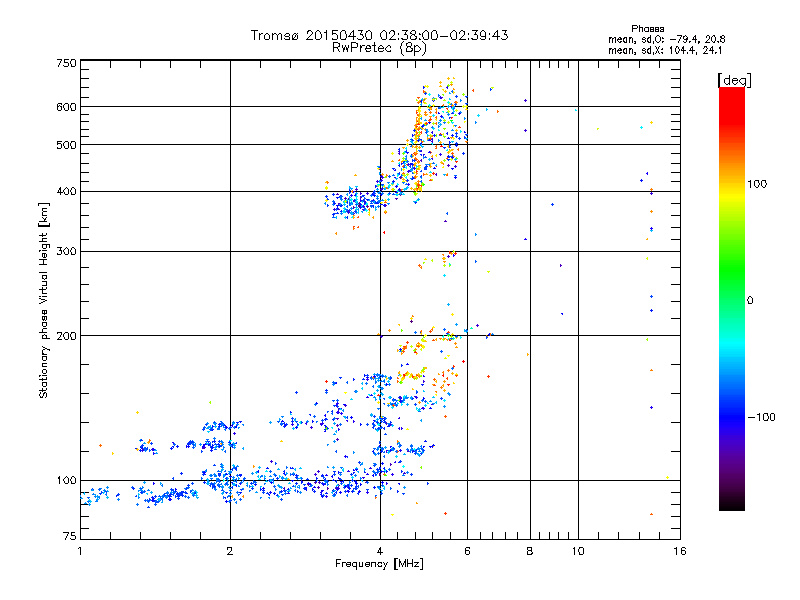Click the "[deg]" colorbar unit label
The image size is (800, 600).
click(x=734, y=80)
